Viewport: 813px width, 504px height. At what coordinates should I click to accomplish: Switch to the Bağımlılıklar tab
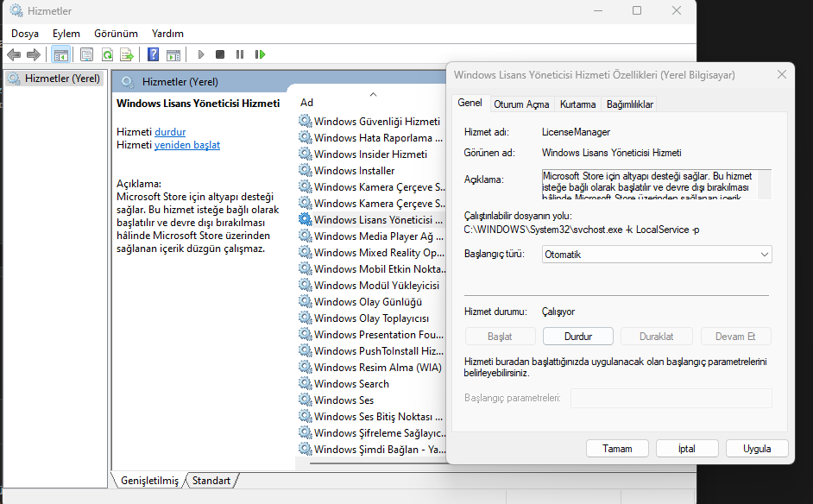click(629, 104)
